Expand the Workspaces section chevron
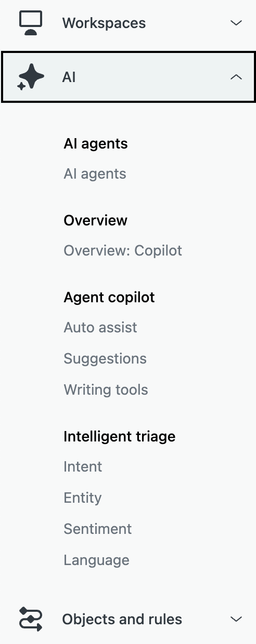256x644 pixels. [x=236, y=23]
